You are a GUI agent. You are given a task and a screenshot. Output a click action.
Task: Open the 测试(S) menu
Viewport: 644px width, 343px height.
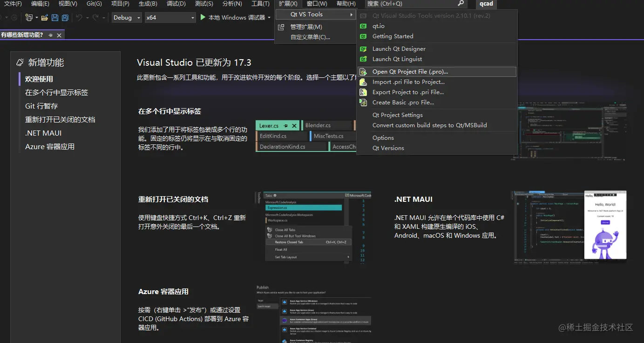[204, 4]
